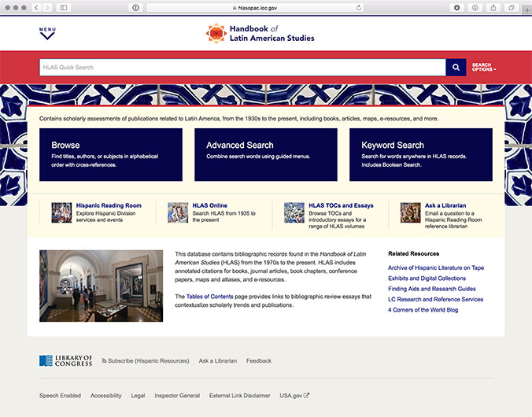Click the magnifying glass search button
Image resolution: width=532 pixels, height=417 pixels.
click(x=456, y=68)
